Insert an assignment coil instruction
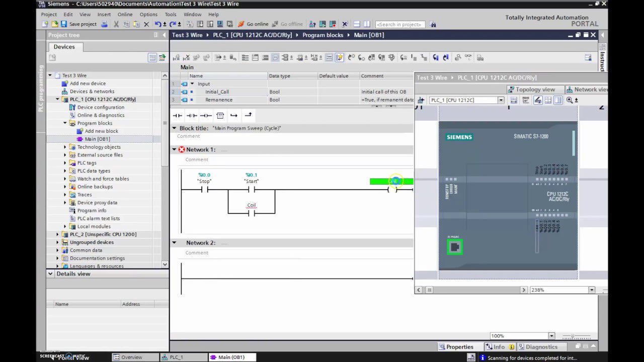This screenshot has height=362, width=644. coord(206,116)
